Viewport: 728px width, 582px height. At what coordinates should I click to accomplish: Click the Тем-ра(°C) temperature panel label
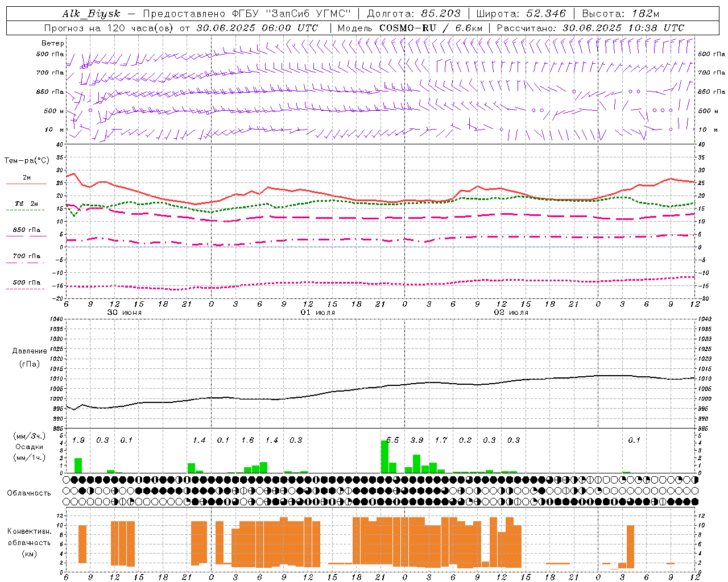pyautogui.click(x=27, y=161)
